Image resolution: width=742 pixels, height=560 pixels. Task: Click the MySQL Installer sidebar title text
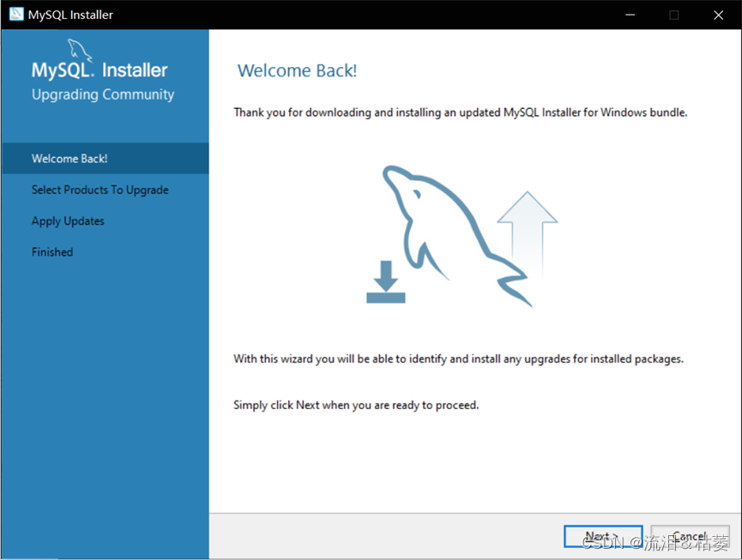[100, 70]
